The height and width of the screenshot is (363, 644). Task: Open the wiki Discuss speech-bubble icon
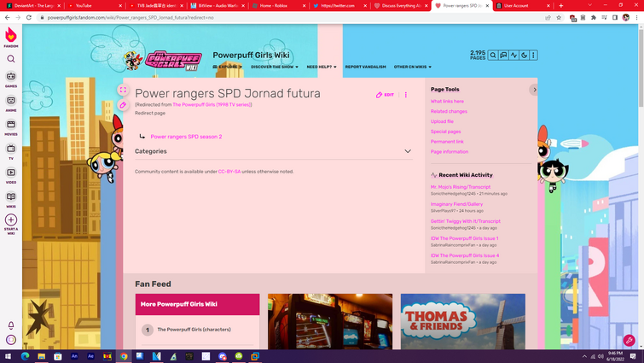[x=503, y=55]
